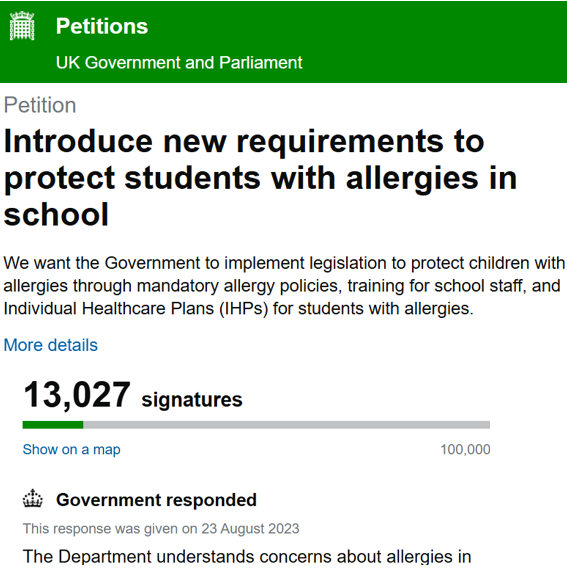The width and height of the screenshot is (567, 572).
Task: Open the Show on a map link
Action: click(72, 449)
